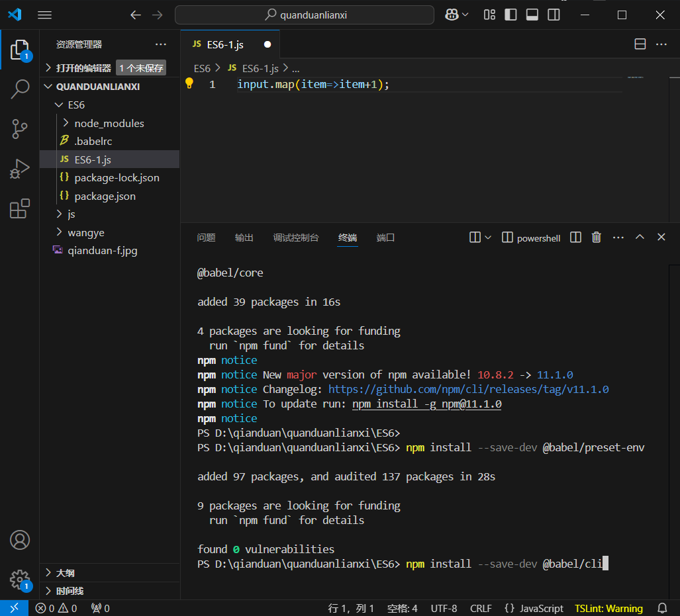Toggle the secondary sidebar layout button
Viewport: 680px width, 616px height.
tap(554, 15)
